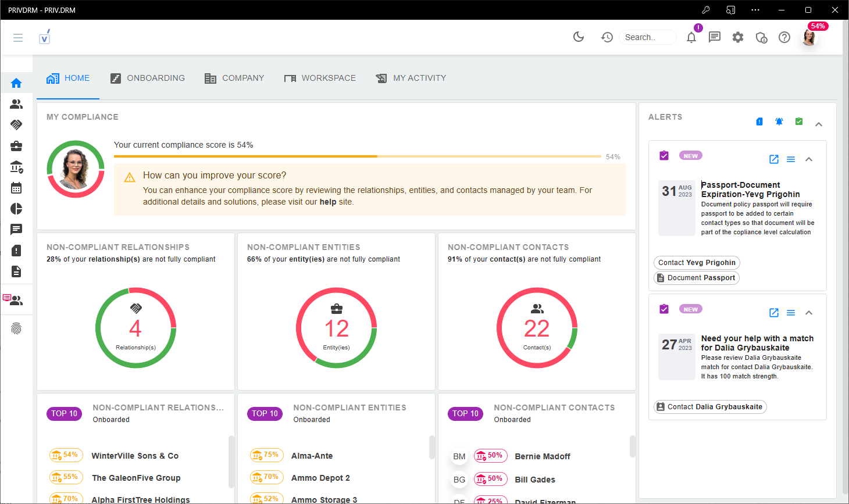Viewport: 849px width, 504px height.
Task: Switch to the ONBOARDING tab
Action: pyautogui.click(x=147, y=78)
